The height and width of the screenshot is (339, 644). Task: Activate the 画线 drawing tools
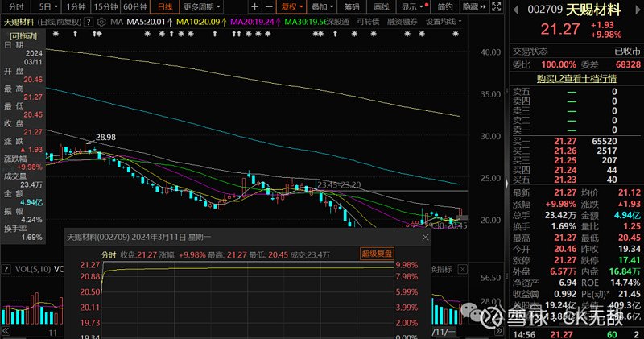tap(381, 6)
